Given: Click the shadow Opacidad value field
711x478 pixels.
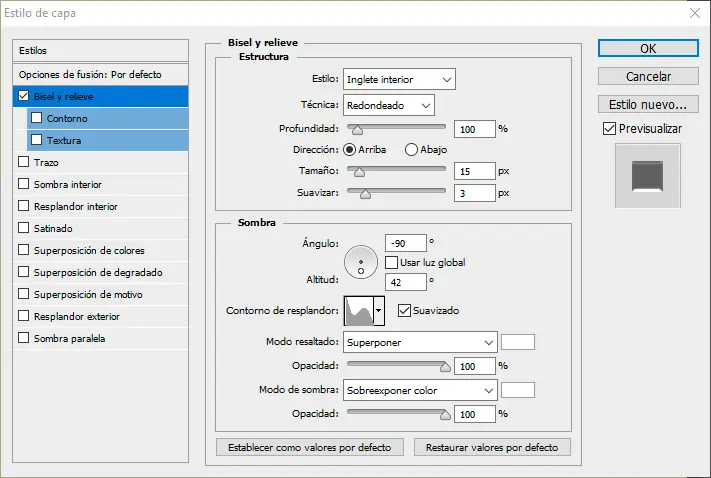Looking at the screenshot, I should pyautogui.click(x=475, y=414).
